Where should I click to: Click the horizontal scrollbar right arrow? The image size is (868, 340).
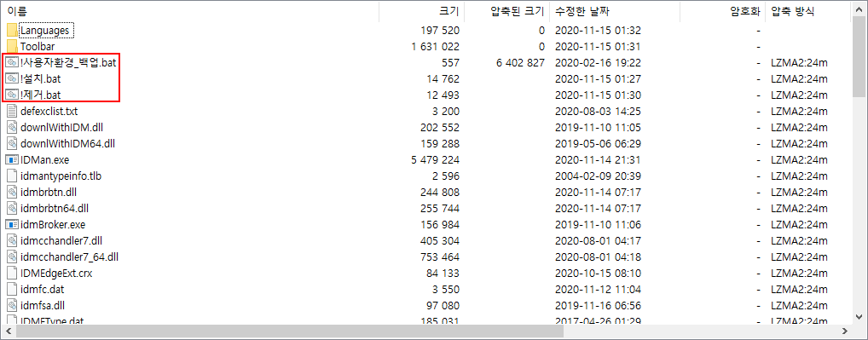(846, 331)
